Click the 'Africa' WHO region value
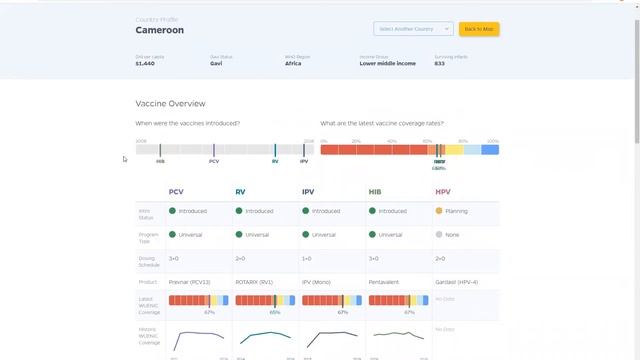Image resolution: width=640 pixels, height=360 pixels. point(293,64)
